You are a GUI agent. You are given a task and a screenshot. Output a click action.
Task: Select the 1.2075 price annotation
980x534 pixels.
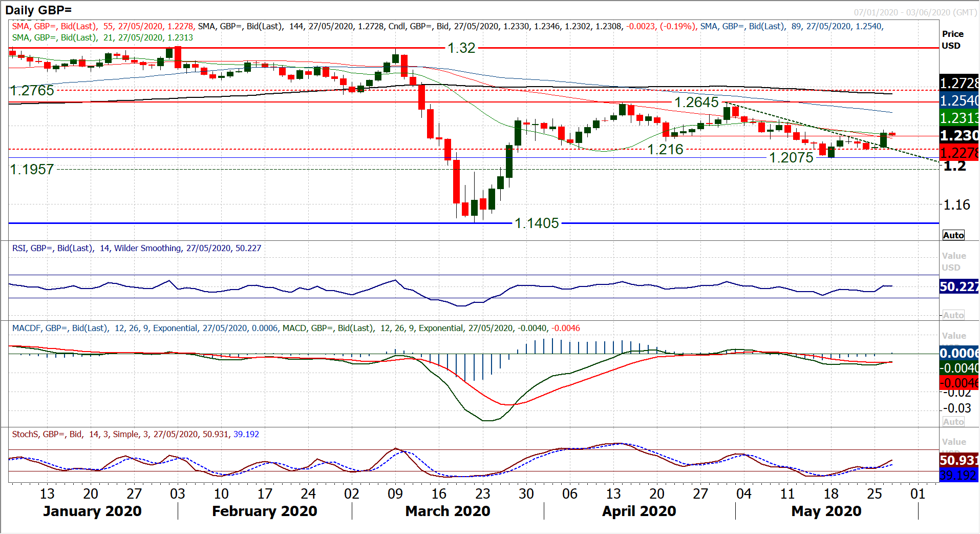[x=791, y=158]
